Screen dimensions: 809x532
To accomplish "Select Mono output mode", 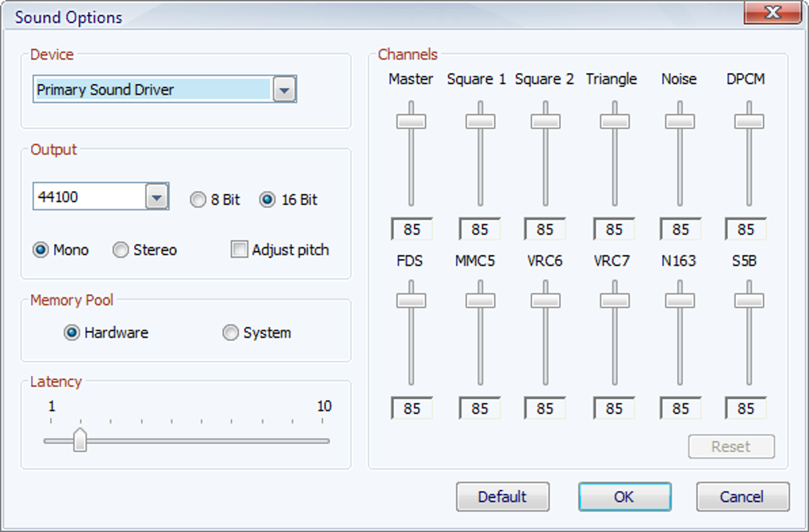I will tap(40, 250).
